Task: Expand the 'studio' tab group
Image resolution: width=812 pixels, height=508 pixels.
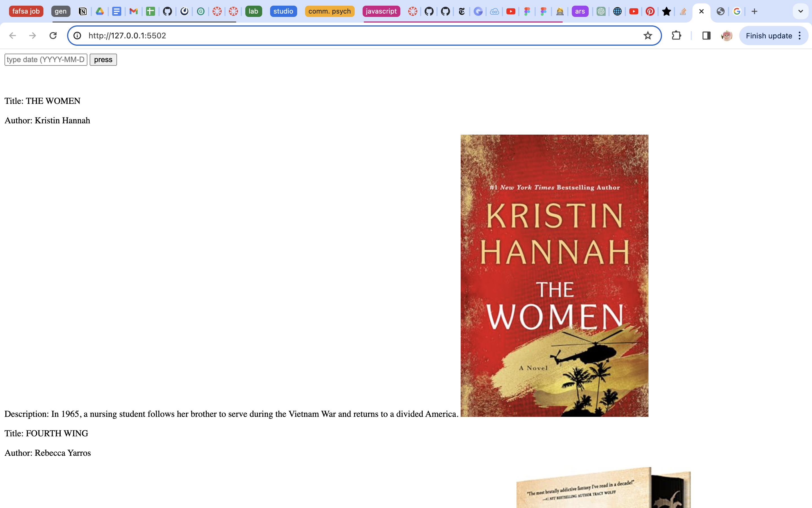Action: pos(283,11)
